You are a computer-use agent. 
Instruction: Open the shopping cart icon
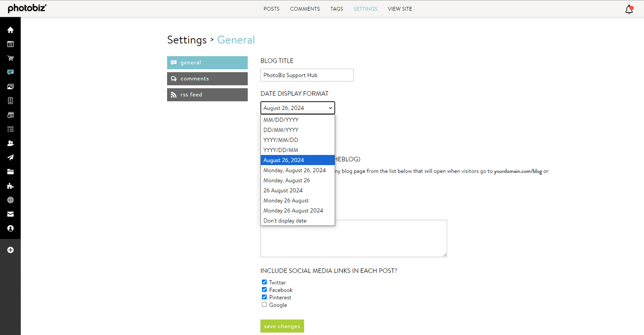coord(10,58)
